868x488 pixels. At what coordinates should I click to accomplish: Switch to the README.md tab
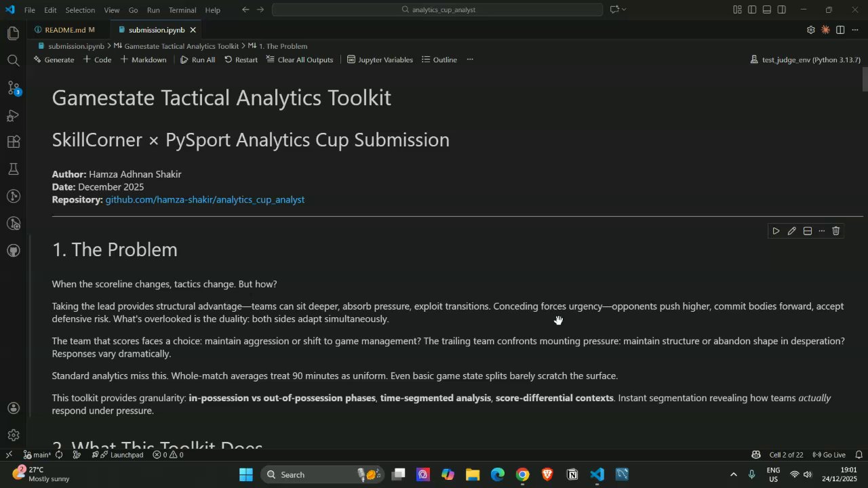(64, 30)
